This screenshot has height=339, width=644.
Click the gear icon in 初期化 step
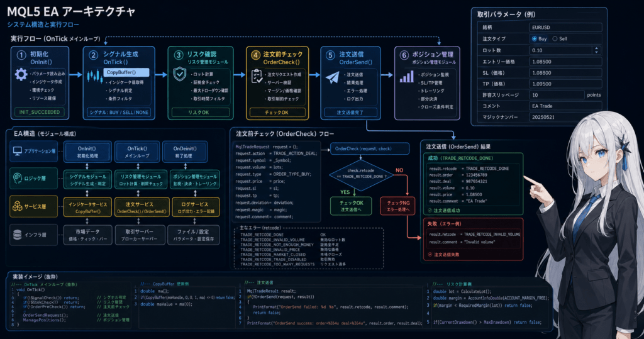coord(21,74)
